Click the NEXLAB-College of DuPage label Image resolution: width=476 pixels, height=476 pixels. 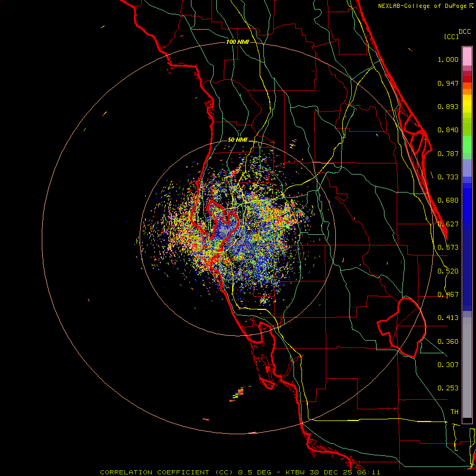[423, 6]
